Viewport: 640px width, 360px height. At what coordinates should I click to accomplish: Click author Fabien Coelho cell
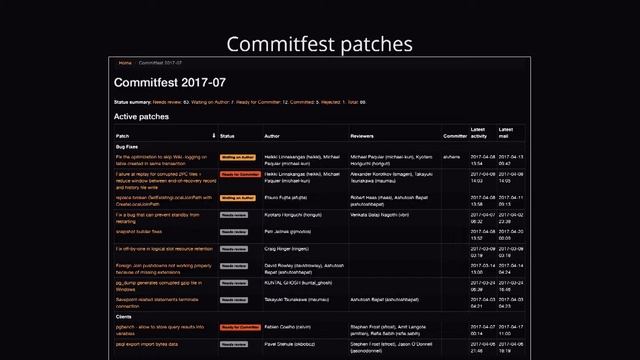(x=287, y=327)
